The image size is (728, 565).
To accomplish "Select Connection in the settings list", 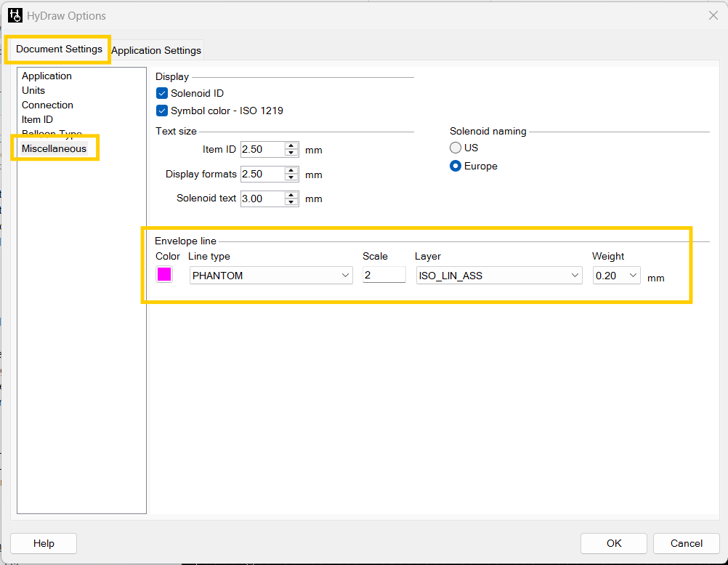I will [x=47, y=105].
